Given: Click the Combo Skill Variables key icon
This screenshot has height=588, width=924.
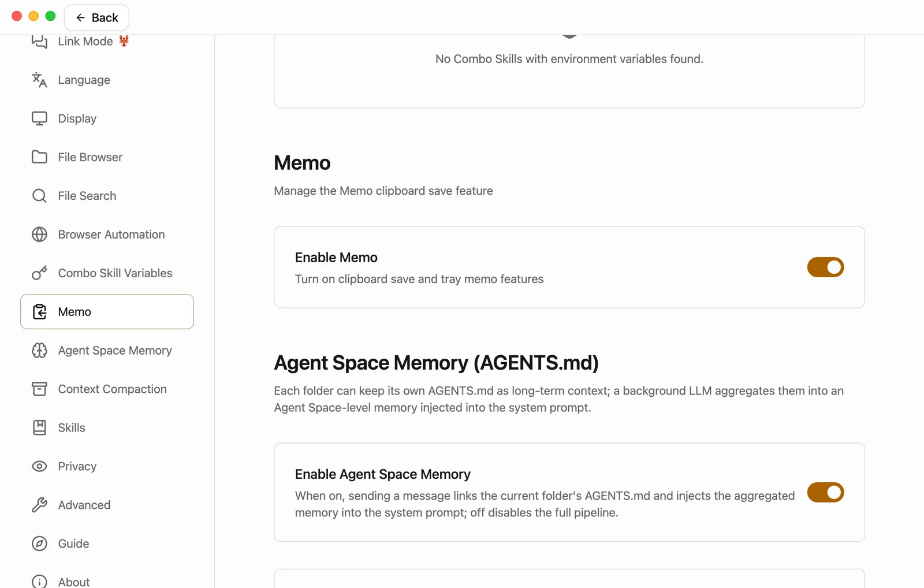Looking at the screenshot, I should pos(39,273).
